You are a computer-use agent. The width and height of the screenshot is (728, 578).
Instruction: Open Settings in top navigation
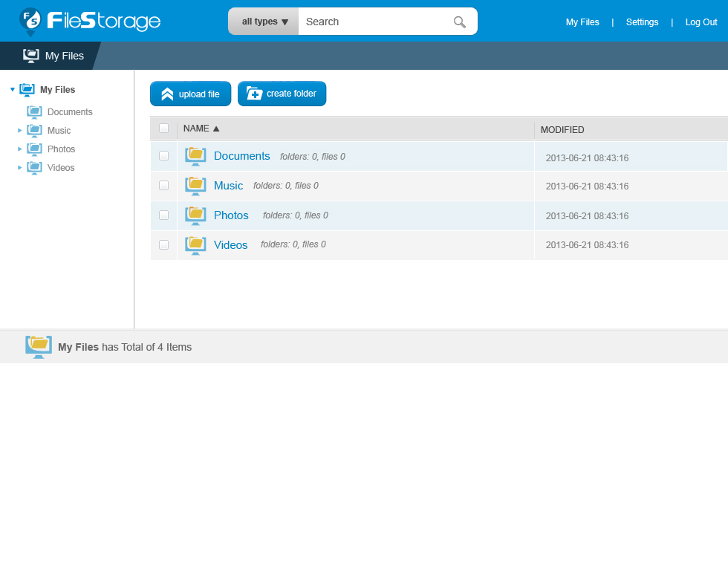click(x=642, y=22)
